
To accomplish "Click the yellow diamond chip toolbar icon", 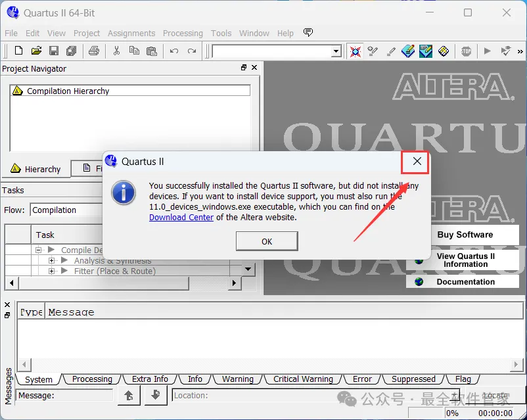I will tap(444, 51).
